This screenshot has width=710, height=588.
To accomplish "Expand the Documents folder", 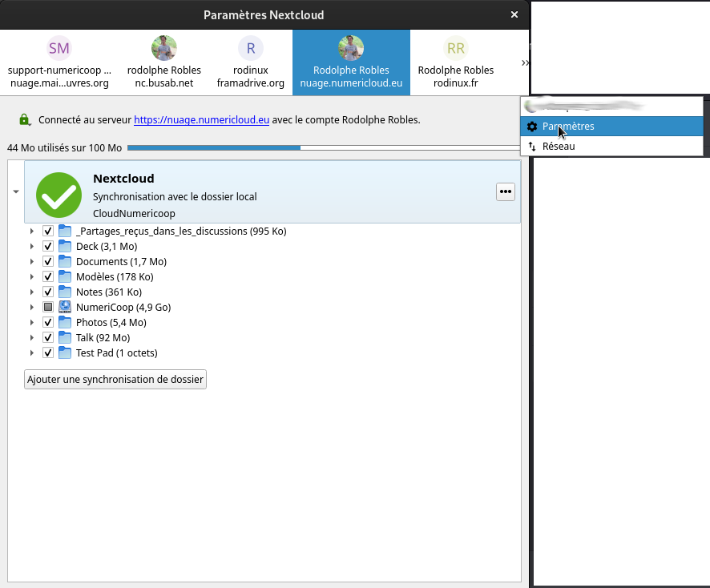I will tap(32, 262).
